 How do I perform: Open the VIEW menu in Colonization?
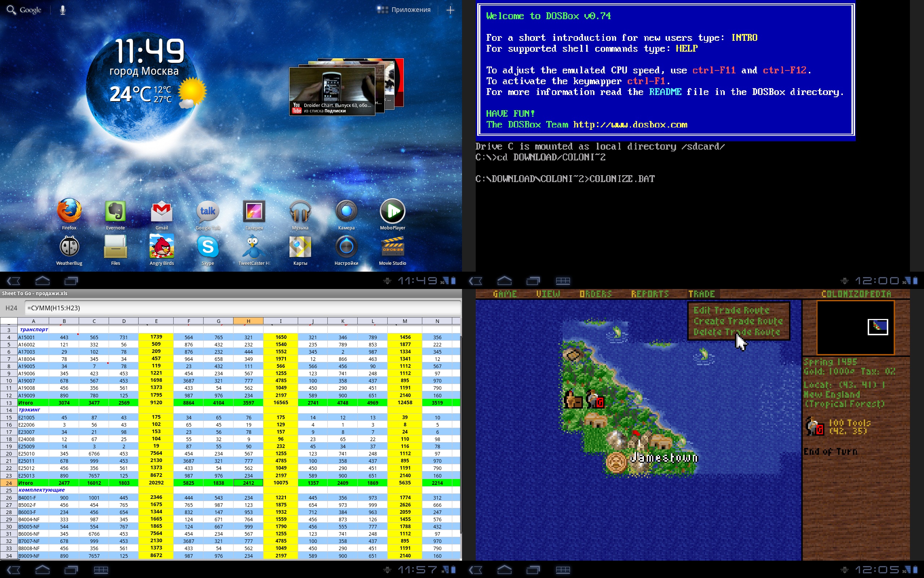click(548, 294)
